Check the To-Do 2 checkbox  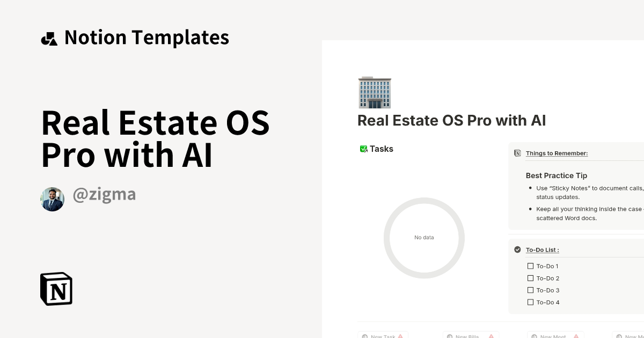pyautogui.click(x=530, y=278)
